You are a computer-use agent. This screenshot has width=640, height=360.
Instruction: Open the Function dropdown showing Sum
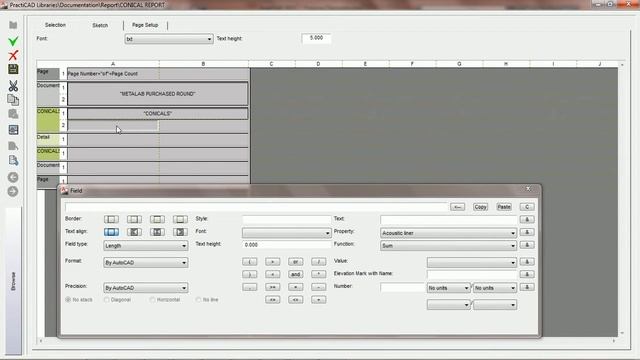click(448, 246)
